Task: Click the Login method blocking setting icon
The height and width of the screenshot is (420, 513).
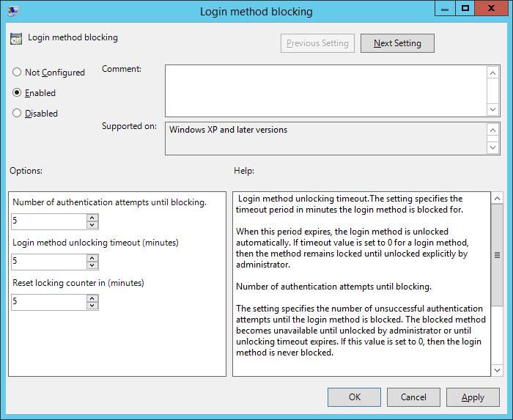Action: point(16,38)
